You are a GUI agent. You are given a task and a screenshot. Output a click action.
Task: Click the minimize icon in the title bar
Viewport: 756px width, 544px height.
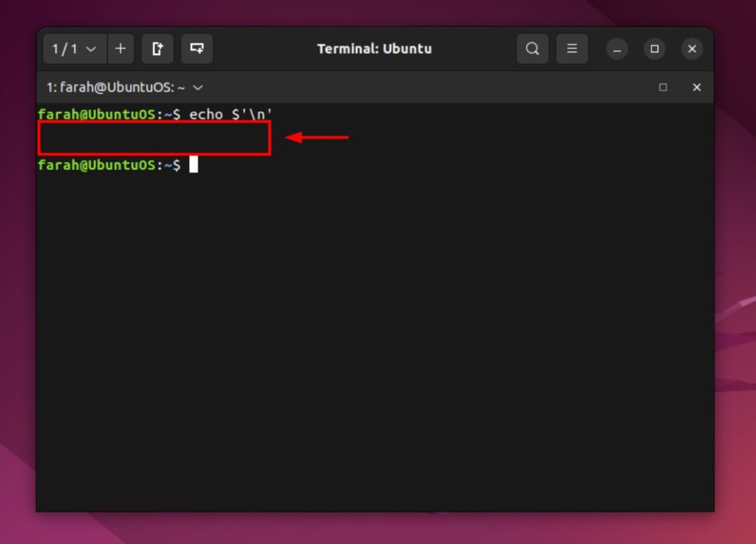click(617, 49)
